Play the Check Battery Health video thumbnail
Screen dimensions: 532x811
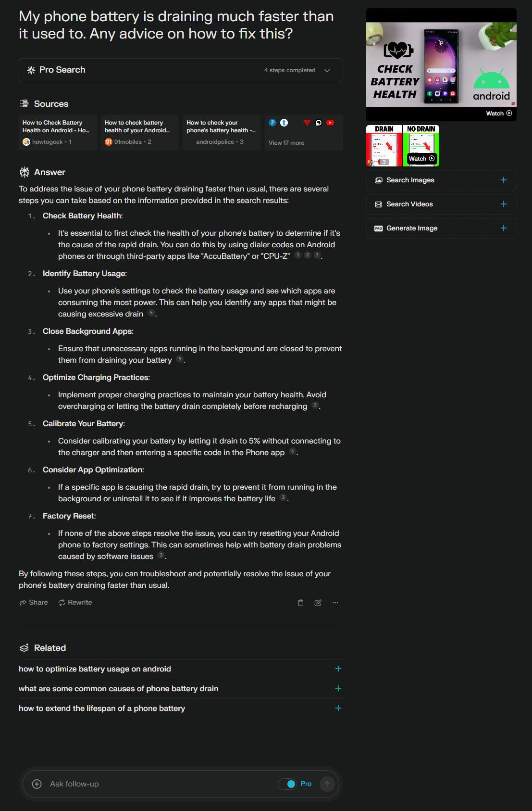point(441,64)
